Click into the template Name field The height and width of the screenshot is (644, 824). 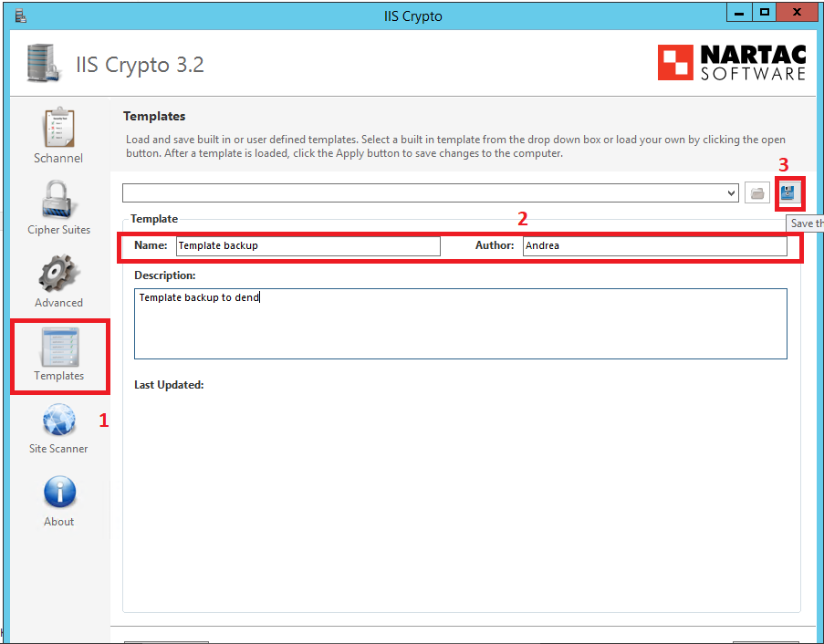pyautogui.click(x=308, y=246)
